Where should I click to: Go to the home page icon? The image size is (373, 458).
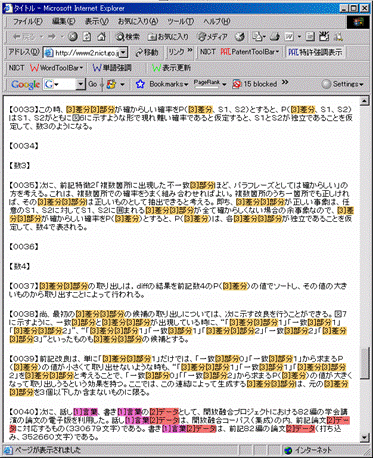point(102,37)
